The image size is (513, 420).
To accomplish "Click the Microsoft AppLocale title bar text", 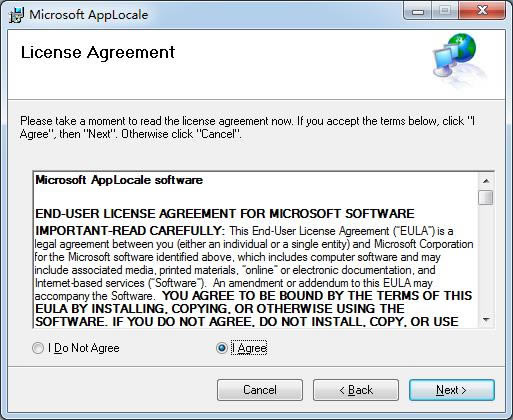I will (x=89, y=15).
